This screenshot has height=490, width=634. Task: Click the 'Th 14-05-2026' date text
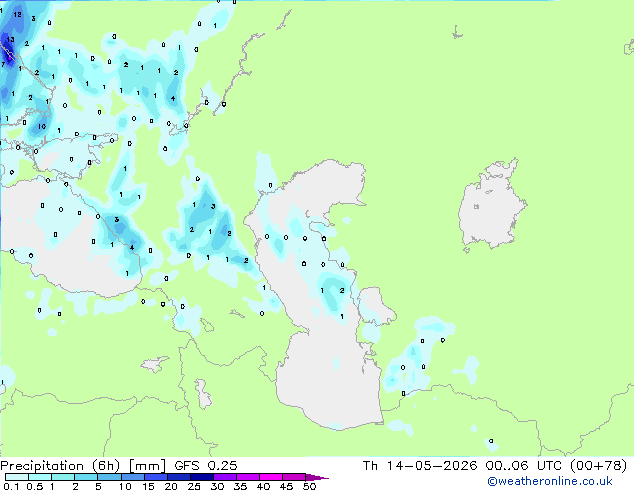click(x=420, y=466)
